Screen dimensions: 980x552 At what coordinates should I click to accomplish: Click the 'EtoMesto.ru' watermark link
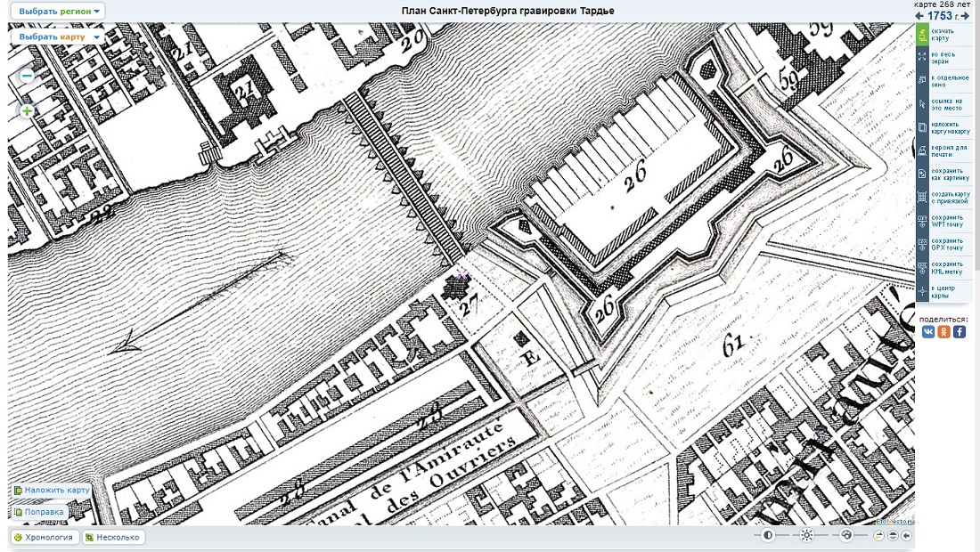(x=895, y=522)
